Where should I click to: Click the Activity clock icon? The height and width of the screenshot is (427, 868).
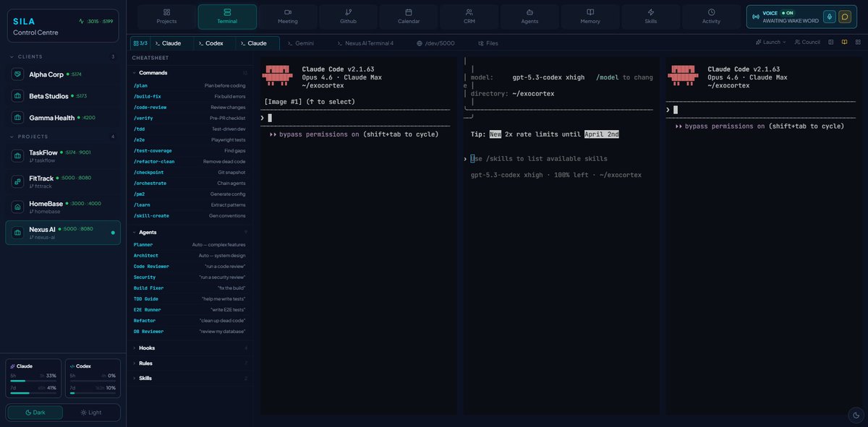tap(711, 12)
